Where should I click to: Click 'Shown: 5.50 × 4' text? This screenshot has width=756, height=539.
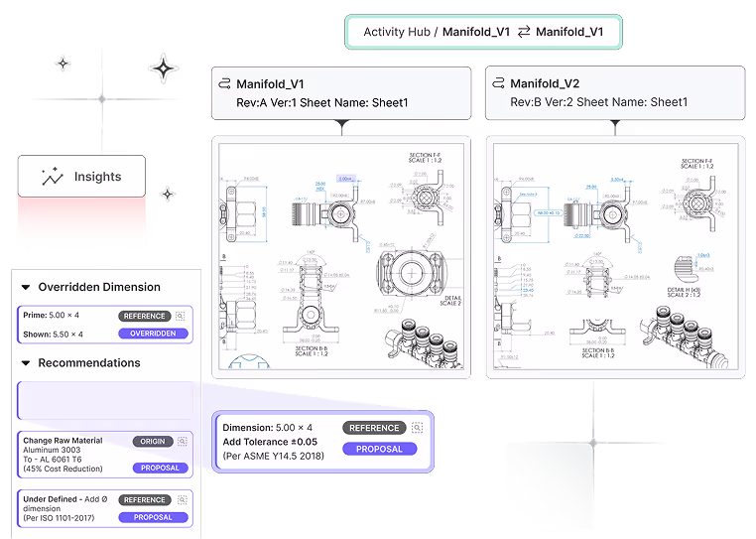(53, 334)
